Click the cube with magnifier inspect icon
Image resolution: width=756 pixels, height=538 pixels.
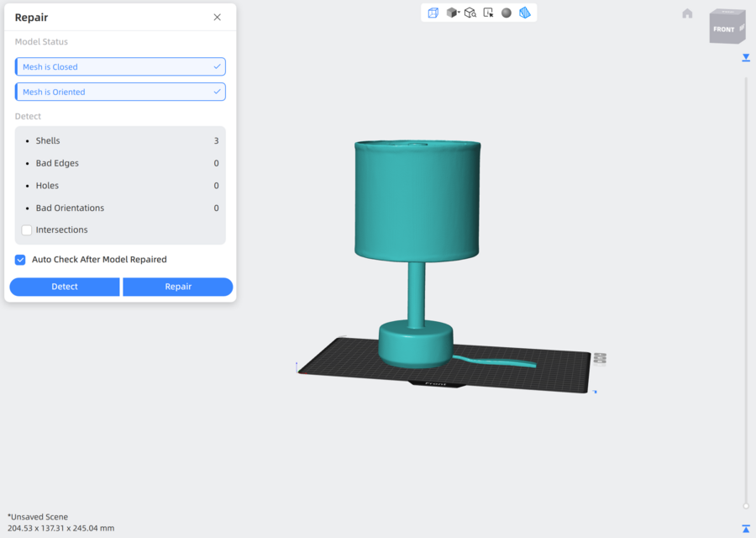coord(470,13)
